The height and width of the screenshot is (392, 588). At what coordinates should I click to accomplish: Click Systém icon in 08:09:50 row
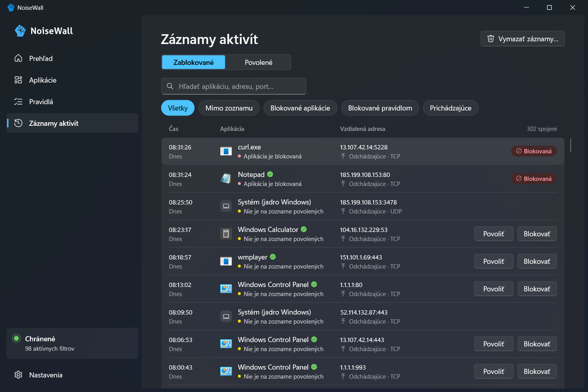[x=226, y=316]
